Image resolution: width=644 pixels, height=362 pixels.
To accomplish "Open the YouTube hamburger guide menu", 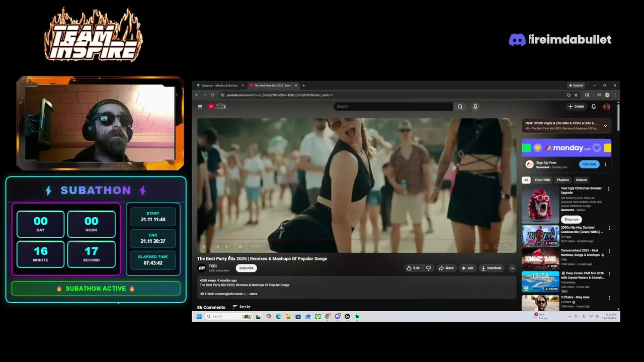I will tap(200, 107).
